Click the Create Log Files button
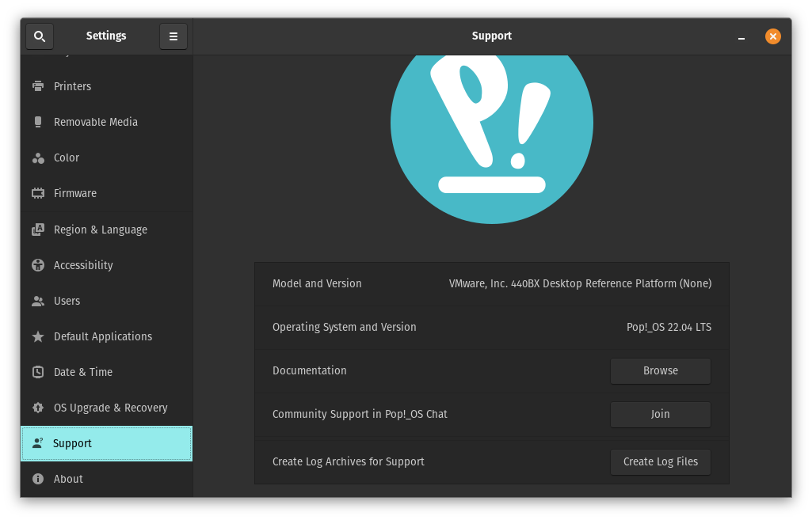 pos(660,461)
